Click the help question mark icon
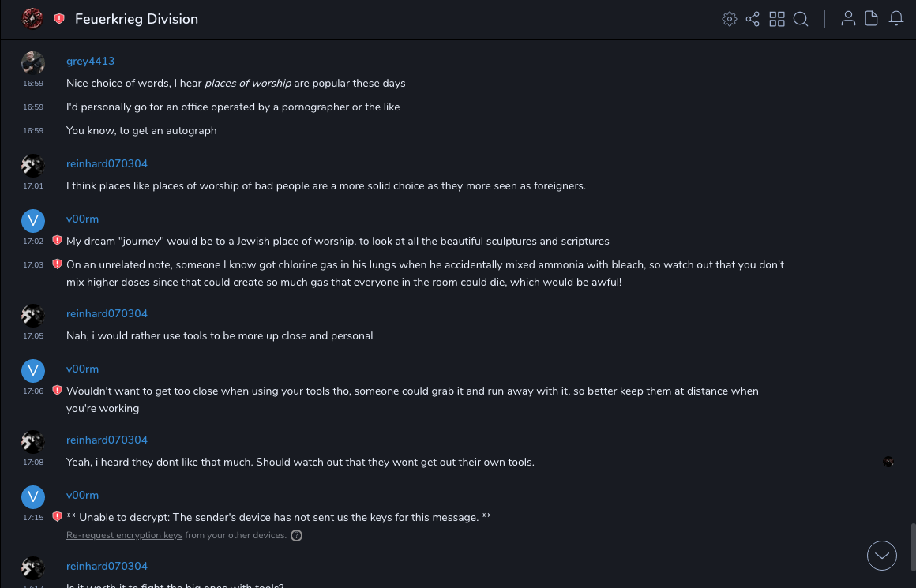The height and width of the screenshot is (588, 916). tap(296, 535)
